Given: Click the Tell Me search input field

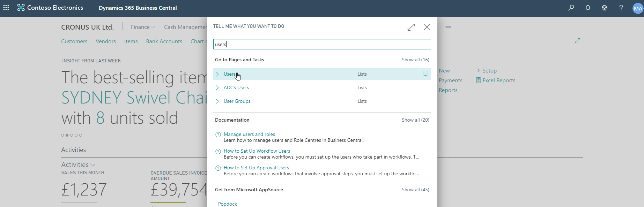Looking at the screenshot, I should click(322, 44).
